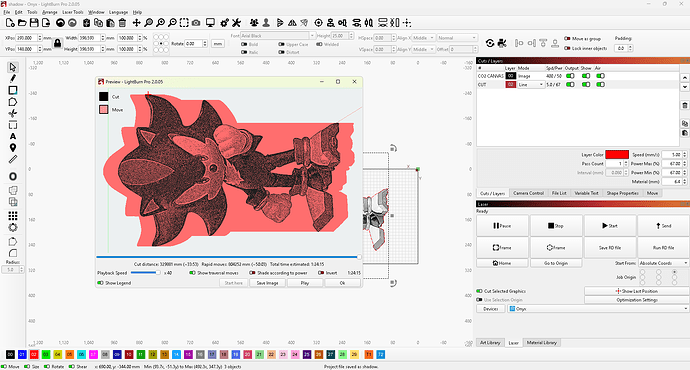Click the trash can Delete icon in top toolbar

tap(122, 23)
